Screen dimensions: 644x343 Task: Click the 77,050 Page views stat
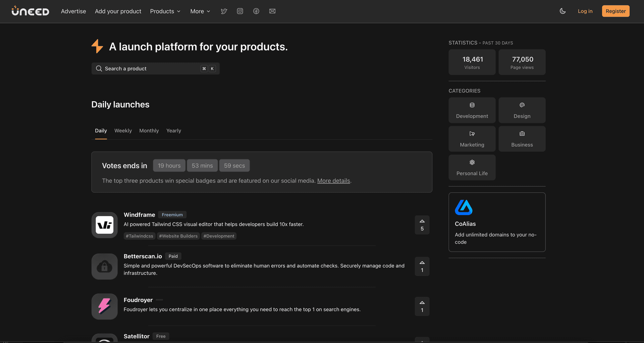[522, 62]
